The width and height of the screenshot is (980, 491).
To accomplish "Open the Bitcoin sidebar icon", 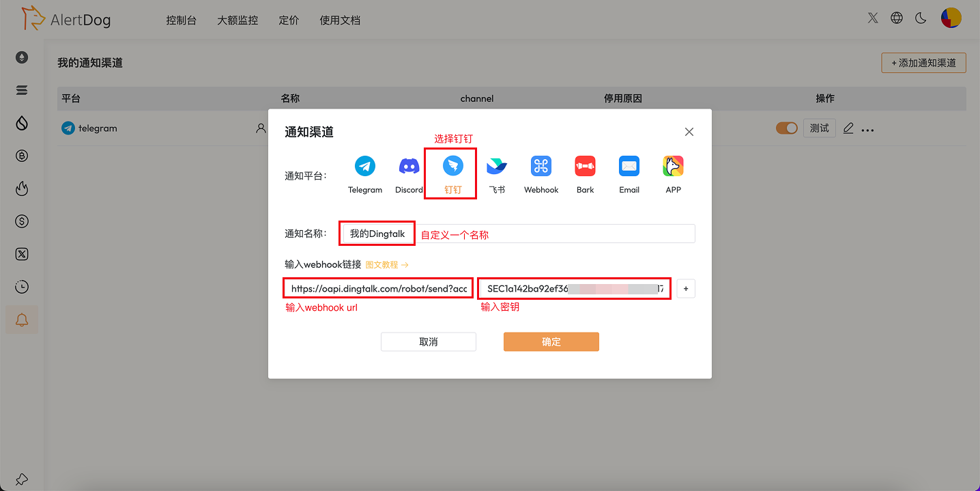I will click(22, 156).
